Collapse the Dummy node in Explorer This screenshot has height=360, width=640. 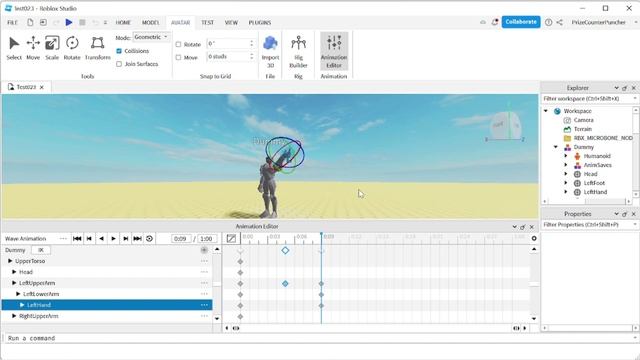pos(556,147)
